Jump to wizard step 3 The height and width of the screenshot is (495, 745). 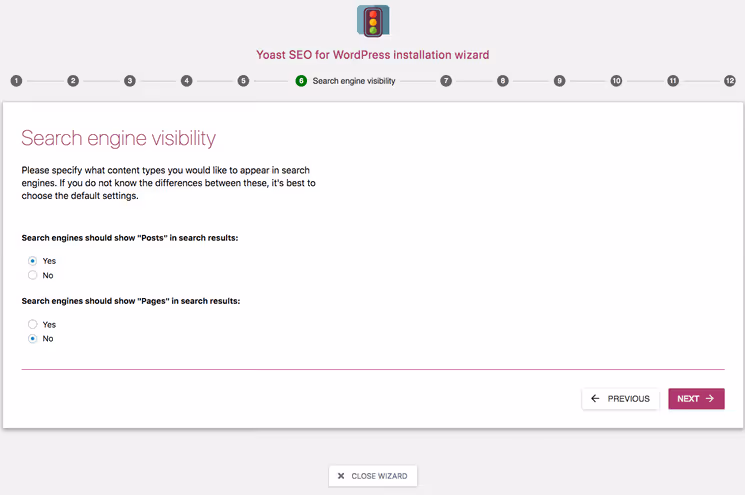(x=130, y=81)
